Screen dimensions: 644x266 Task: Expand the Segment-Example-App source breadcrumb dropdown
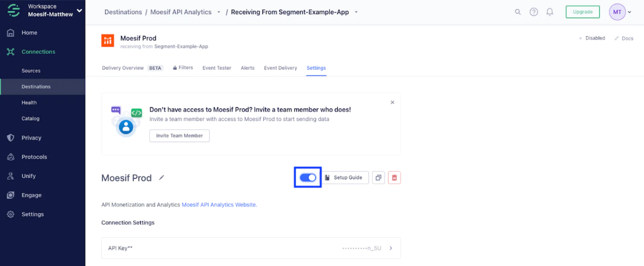[x=356, y=12]
